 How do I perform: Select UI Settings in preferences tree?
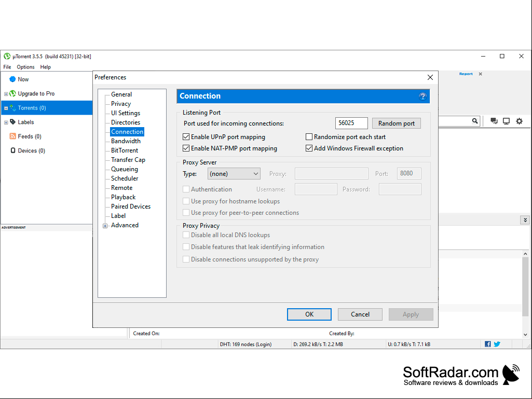(126, 113)
